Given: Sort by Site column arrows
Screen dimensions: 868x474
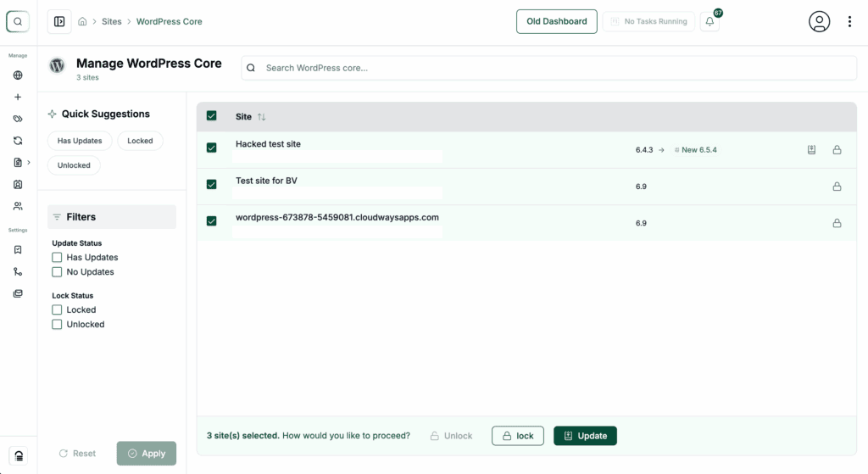Looking at the screenshot, I should (261, 117).
